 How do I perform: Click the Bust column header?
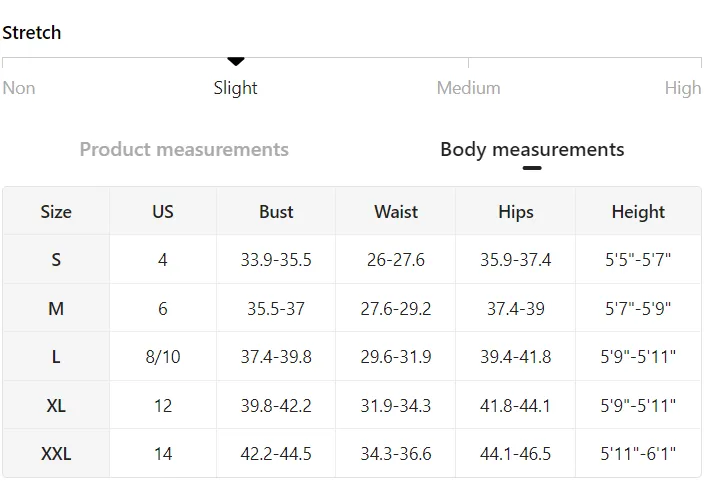pos(276,211)
